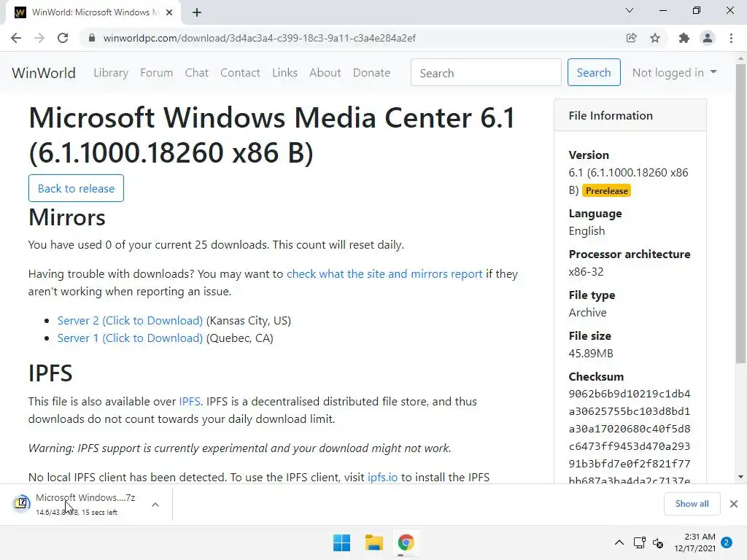The image size is (747, 560).
Task: Open a new tab with the plus button
Action: tap(197, 12)
